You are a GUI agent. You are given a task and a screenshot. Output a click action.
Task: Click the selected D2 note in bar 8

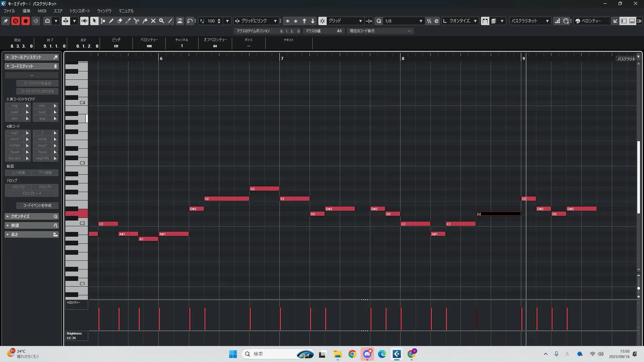point(498,214)
